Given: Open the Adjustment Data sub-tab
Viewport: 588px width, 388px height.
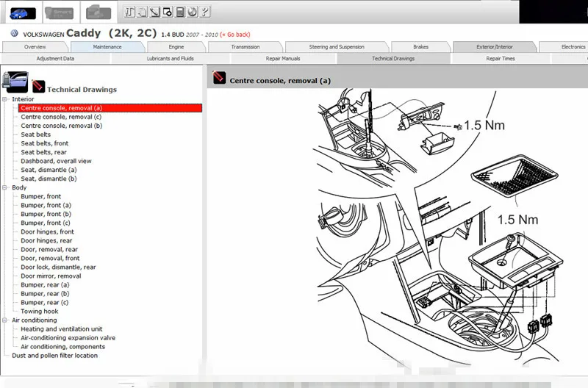Looking at the screenshot, I should 55,59.
